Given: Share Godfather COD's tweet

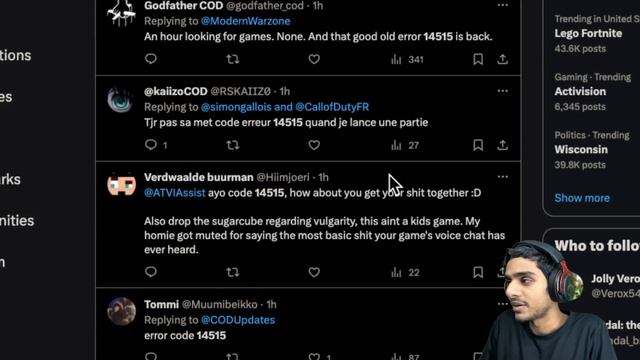Looking at the screenshot, I should click(502, 59).
